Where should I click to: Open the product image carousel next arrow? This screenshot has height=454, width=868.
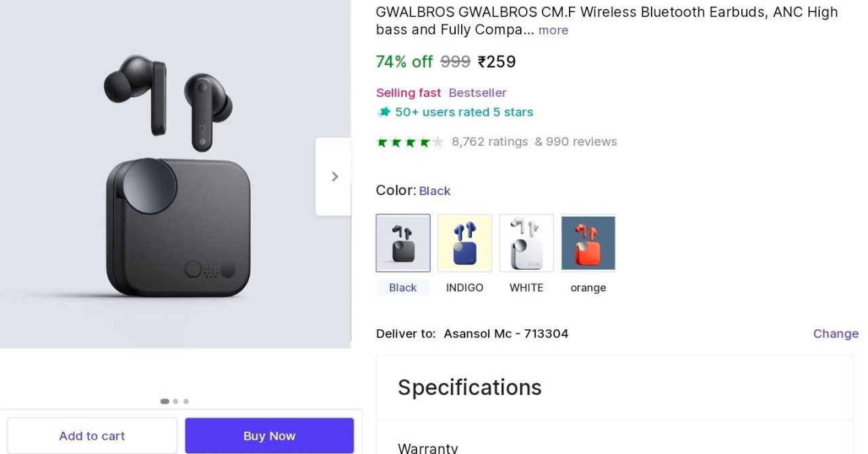click(334, 176)
